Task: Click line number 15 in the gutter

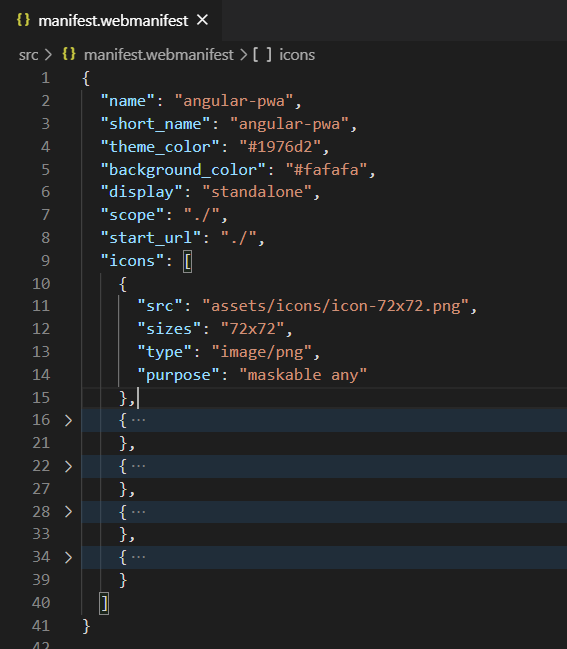Action: [41, 398]
